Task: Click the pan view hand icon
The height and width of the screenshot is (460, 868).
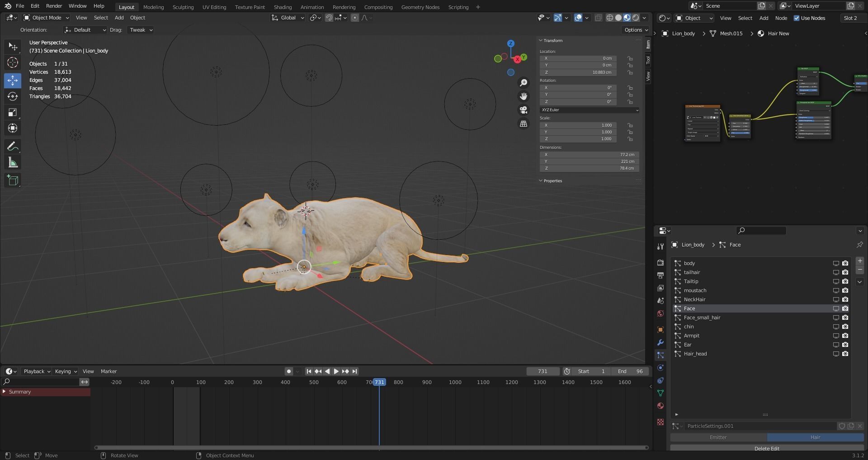Action: click(x=524, y=96)
